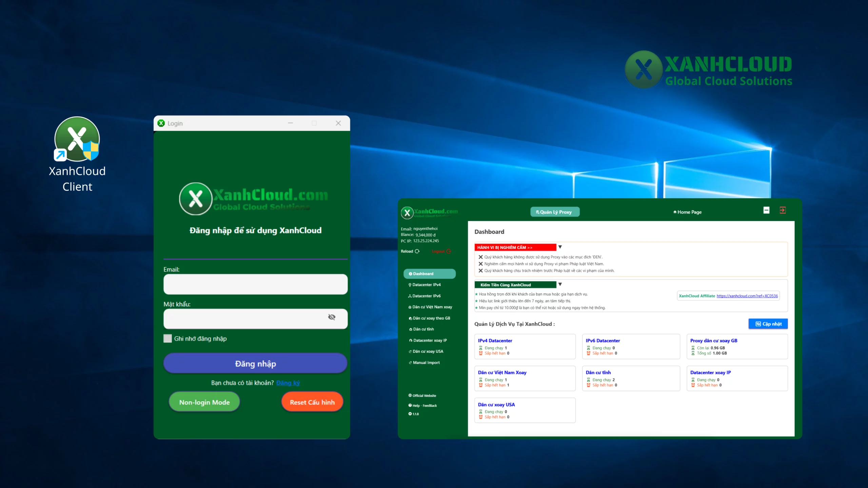
Task: Click the Đăng ký registration link
Action: tap(288, 383)
